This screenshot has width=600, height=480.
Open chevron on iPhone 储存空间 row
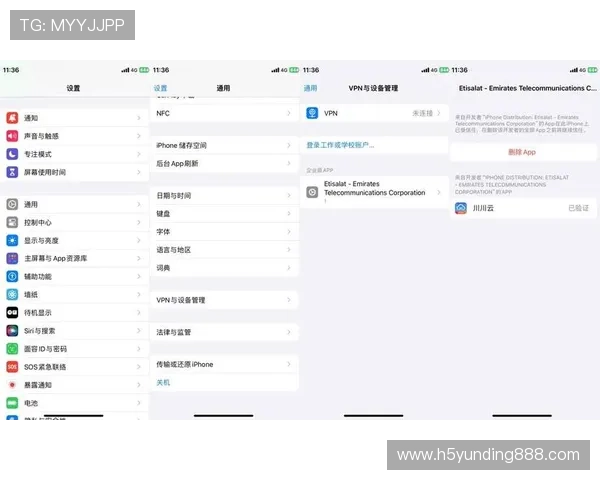[289, 145]
